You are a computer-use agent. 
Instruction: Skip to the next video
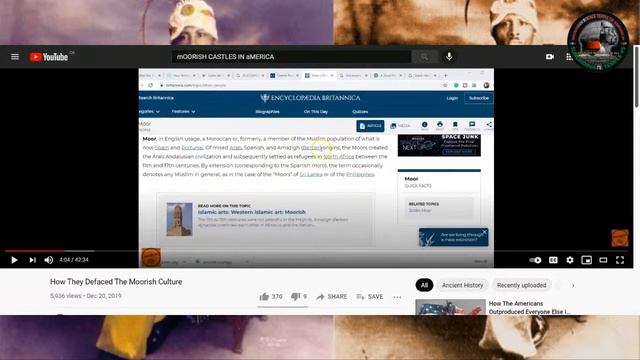click(x=32, y=260)
